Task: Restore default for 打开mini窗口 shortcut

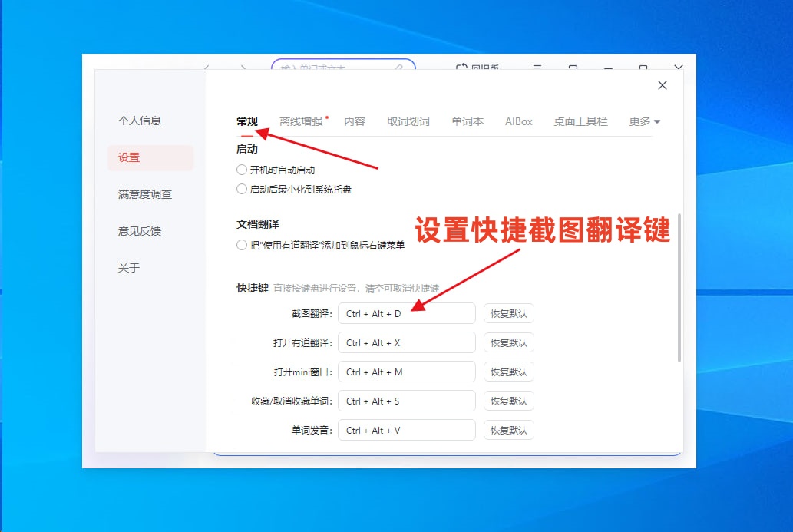Action: [508, 372]
